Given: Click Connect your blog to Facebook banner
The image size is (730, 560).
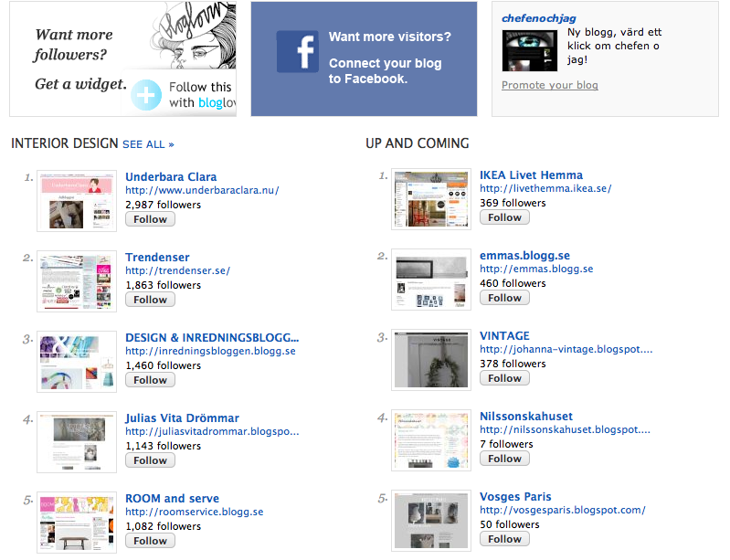Looking at the screenshot, I should 364,58.
